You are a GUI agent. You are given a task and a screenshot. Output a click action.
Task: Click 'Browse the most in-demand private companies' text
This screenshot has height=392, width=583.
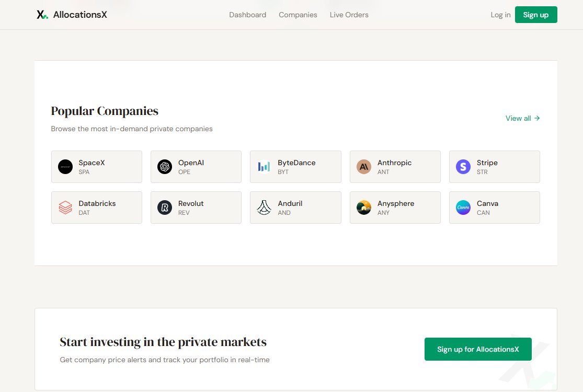(132, 129)
